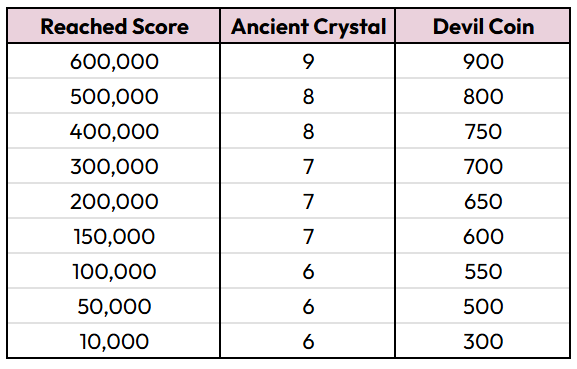Screen dimensions: 577x369
Task: Select the 600,000 score cell
Action: click(x=114, y=61)
